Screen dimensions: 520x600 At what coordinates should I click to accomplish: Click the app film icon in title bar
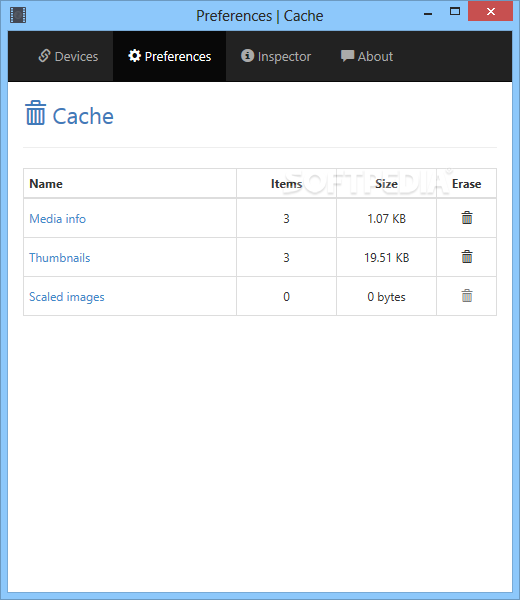point(18,15)
